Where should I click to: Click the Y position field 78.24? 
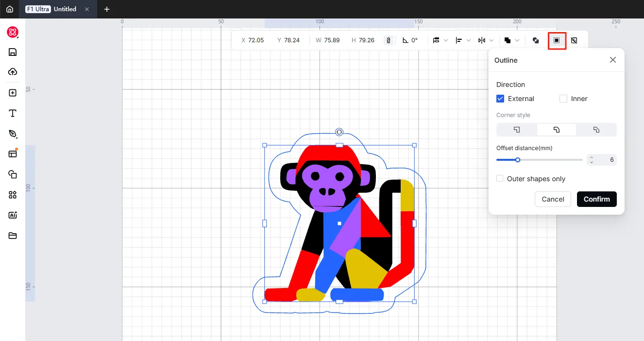291,40
